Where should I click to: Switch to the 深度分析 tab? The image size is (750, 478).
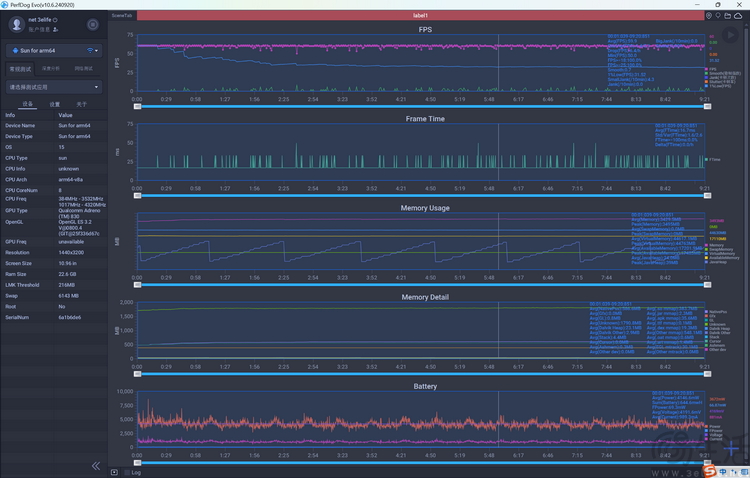click(x=51, y=69)
